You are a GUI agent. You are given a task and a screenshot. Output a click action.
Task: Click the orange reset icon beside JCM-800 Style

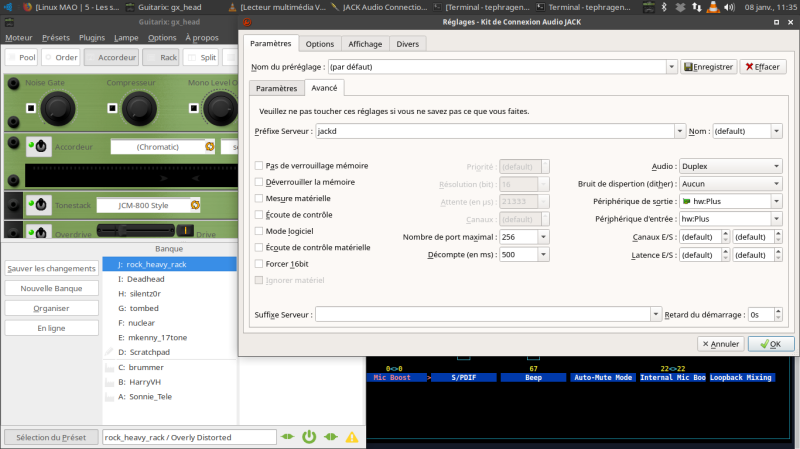195,205
